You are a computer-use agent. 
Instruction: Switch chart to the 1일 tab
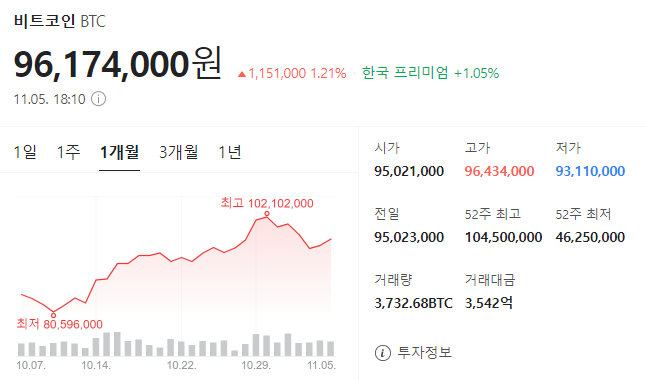tap(25, 152)
